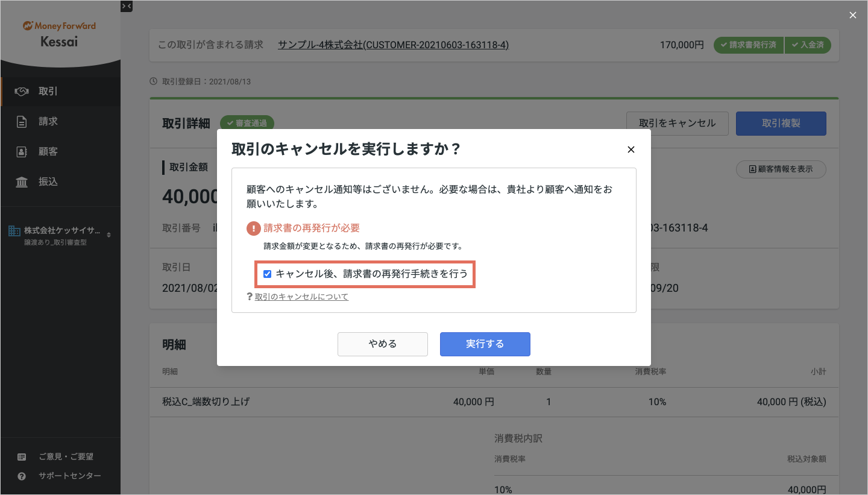The width and height of the screenshot is (868, 495).
Task: Click the 実行する button
Action: click(x=485, y=344)
